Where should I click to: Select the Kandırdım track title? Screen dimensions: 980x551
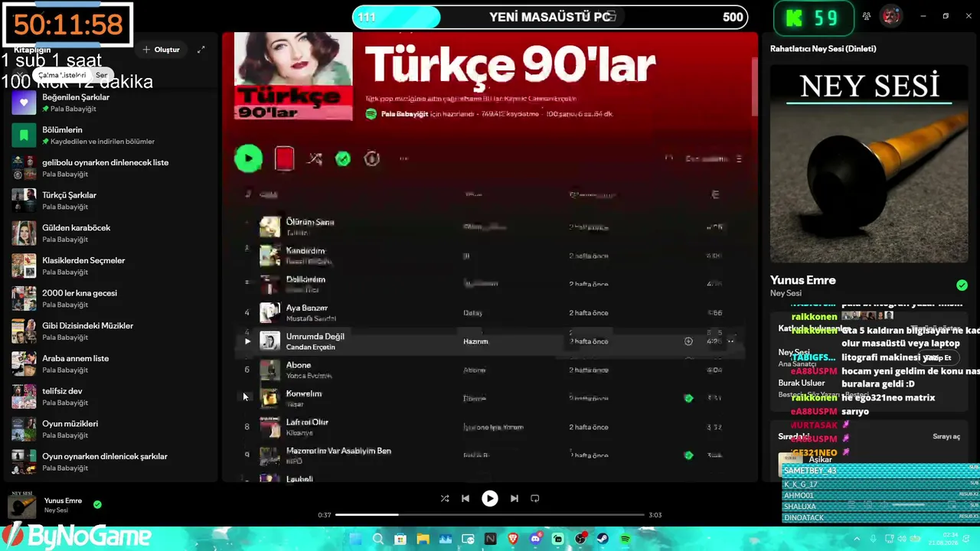pos(305,250)
